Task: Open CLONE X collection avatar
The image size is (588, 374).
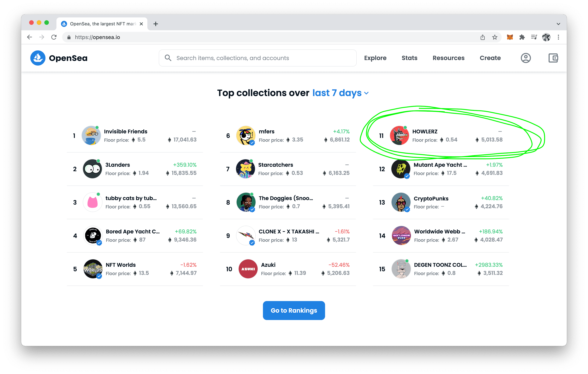Action: pyautogui.click(x=246, y=236)
